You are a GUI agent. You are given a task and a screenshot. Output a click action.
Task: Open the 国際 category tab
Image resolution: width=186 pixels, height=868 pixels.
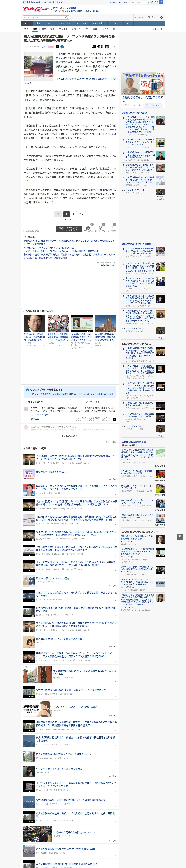pyautogui.click(x=44, y=29)
